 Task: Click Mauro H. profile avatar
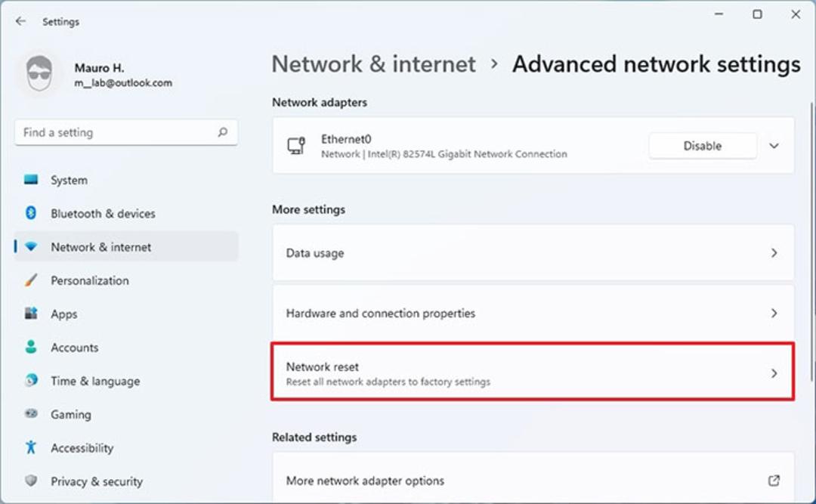(39, 74)
